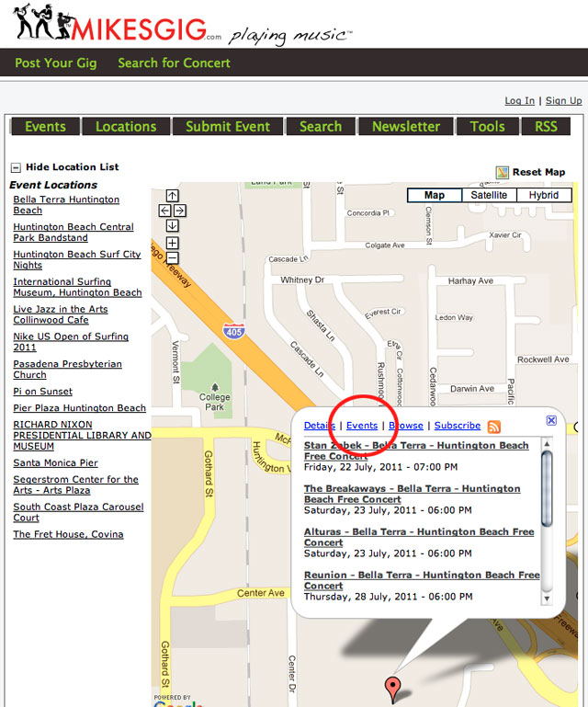Viewport: 588px width, 707px height.
Task: Click the Browse link in the popup
Action: click(406, 426)
